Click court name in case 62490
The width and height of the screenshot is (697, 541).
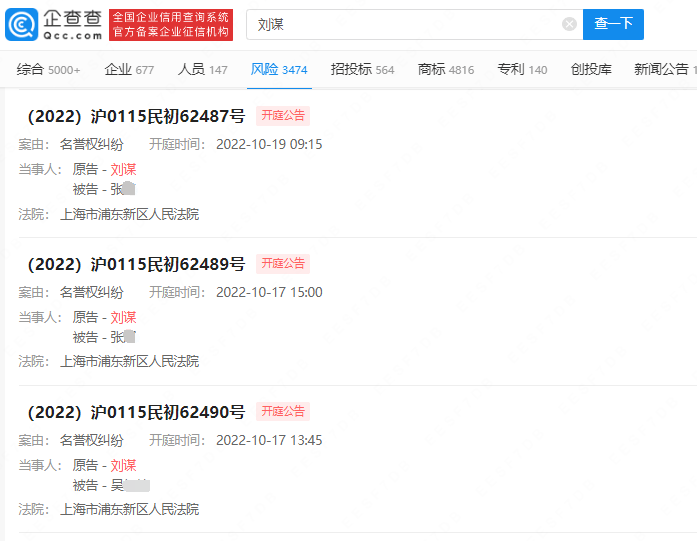coord(129,509)
